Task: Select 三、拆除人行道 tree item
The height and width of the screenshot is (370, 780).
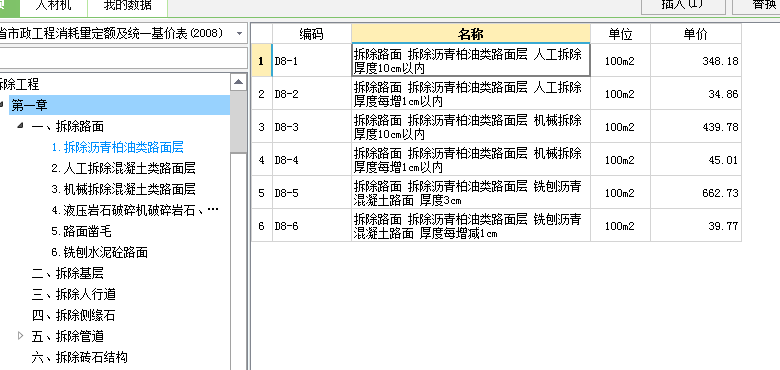Action: click(74, 294)
